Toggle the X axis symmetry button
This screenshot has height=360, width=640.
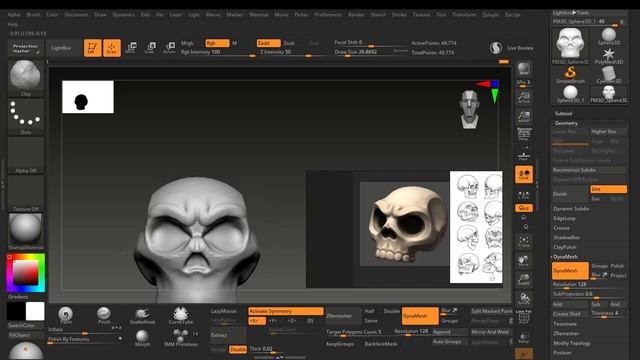(257, 321)
